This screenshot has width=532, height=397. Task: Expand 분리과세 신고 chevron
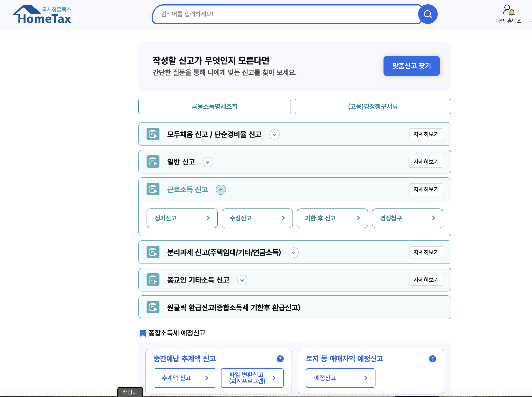(x=293, y=253)
